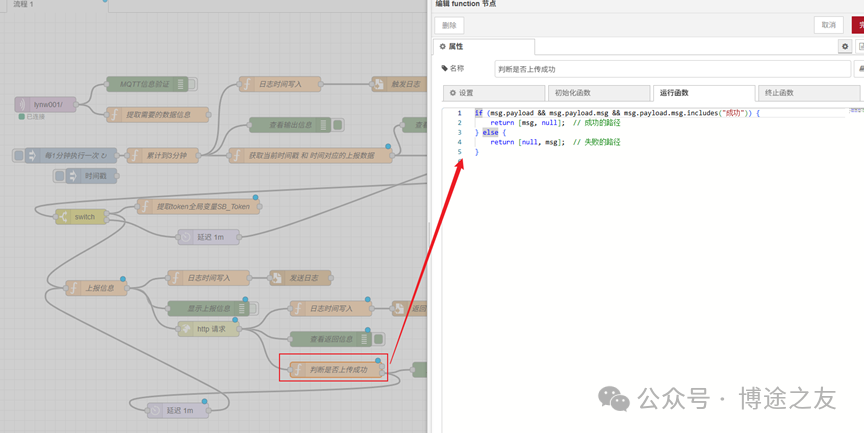Select the 查看输出信息 debug node
The height and width of the screenshot is (433, 864).
(x=290, y=125)
